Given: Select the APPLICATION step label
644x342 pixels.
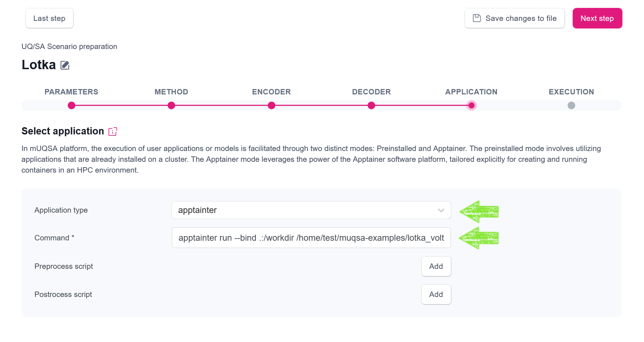Looking at the screenshot, I should (x=471, y=92).
